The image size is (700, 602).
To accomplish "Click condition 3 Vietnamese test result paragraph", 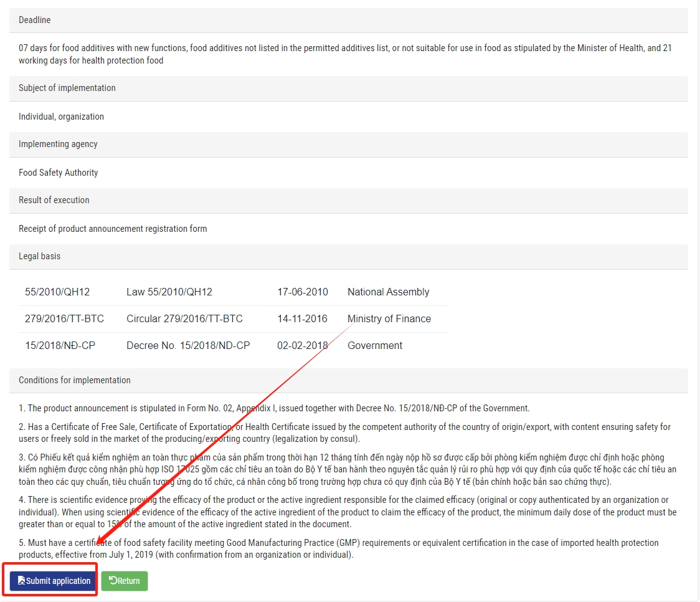I will pyautogui.click(x=348, y=469).
